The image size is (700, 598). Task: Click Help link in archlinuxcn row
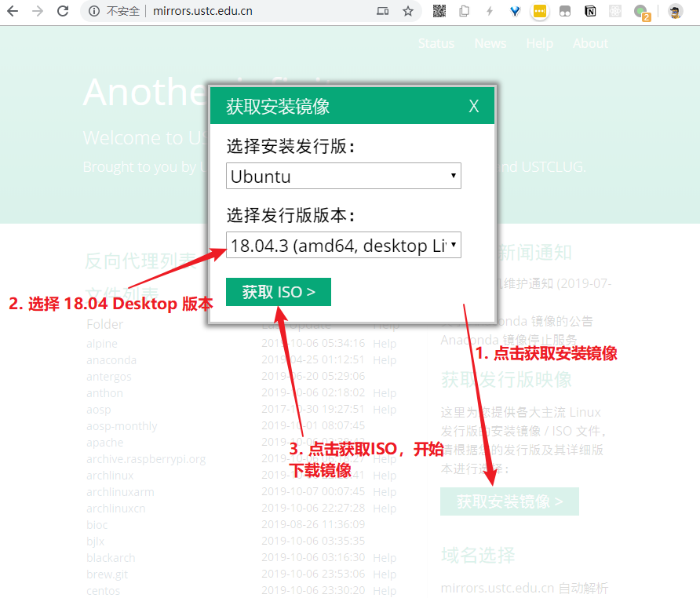pyautogui.click(x=385, y=509)
